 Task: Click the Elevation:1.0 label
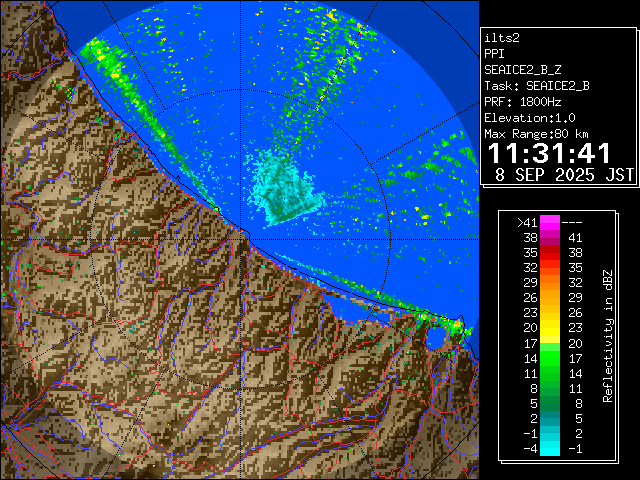(529, 117)
